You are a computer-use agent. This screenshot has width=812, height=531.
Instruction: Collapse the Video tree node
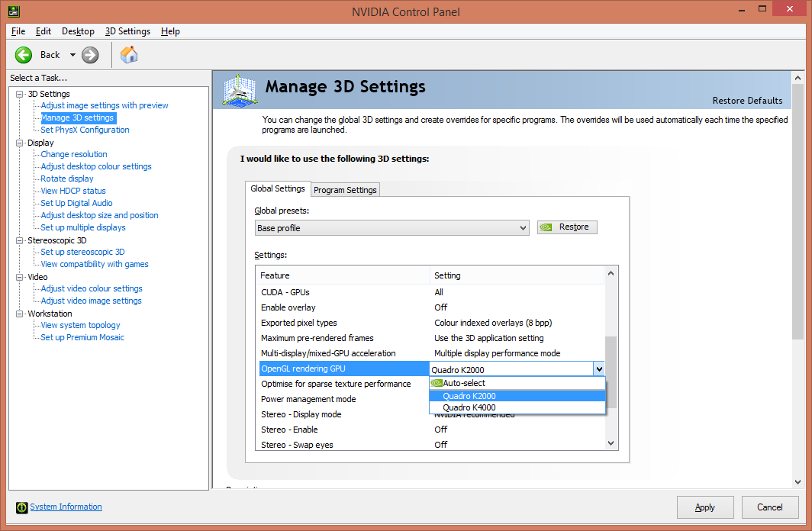pyautogui.click(x=20, y=278)
